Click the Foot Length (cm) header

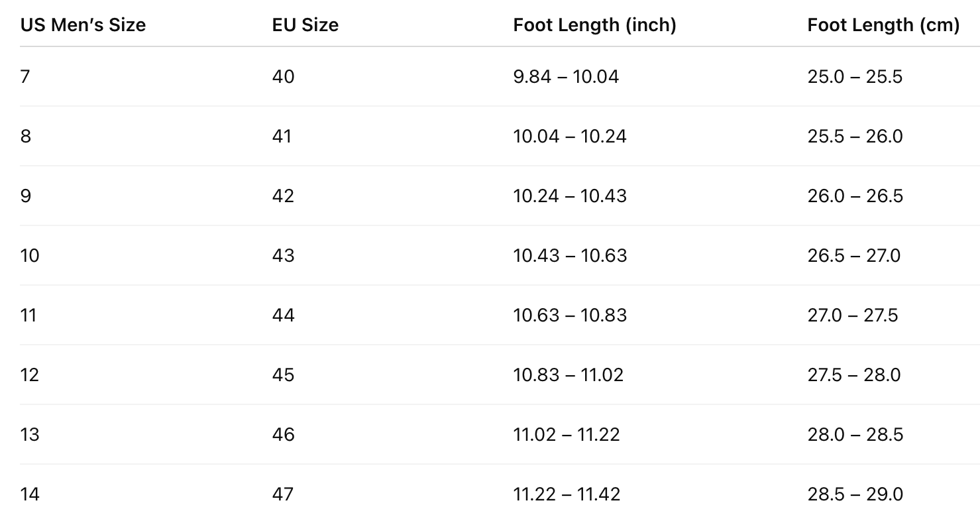coord(883,25)
